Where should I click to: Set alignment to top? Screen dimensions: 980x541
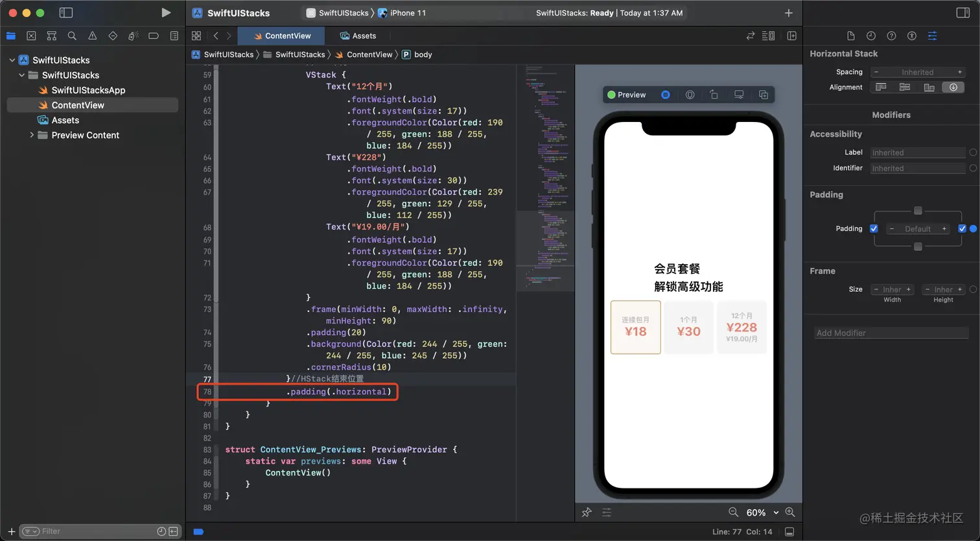tap(881, 87)
